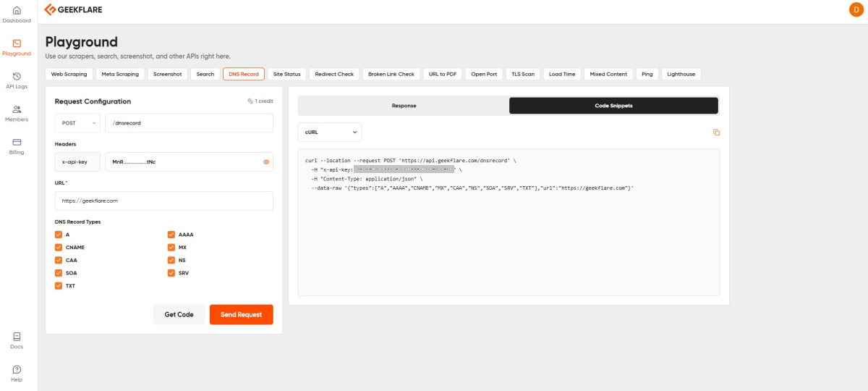The width and height of the screenshot is (868, 391).
Task: Click the Get Code button
Action: [x=179, y=315]
